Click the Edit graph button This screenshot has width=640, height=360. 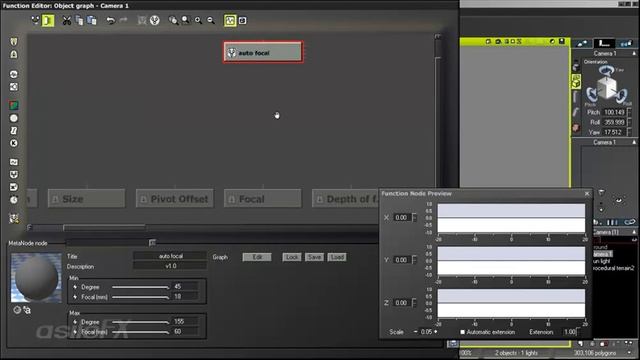257,257
